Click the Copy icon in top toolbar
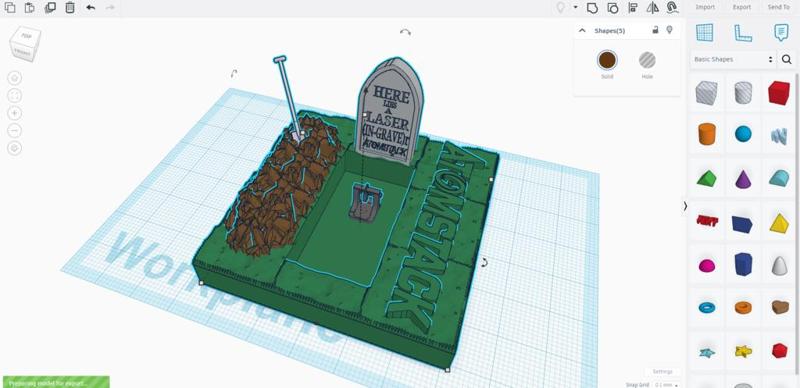 click(x=10, y=7)
